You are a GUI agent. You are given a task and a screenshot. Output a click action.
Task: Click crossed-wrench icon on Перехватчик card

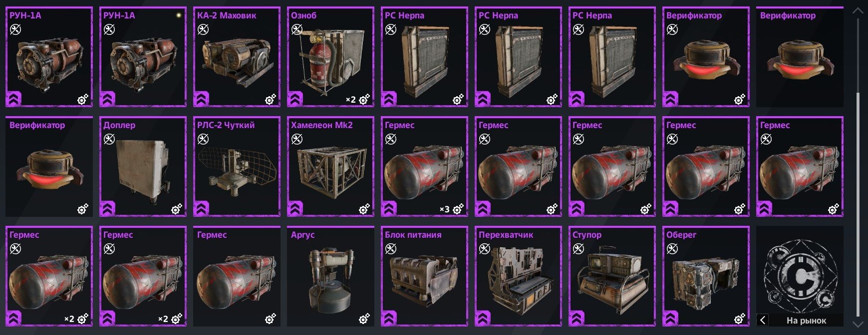point(484,248)
